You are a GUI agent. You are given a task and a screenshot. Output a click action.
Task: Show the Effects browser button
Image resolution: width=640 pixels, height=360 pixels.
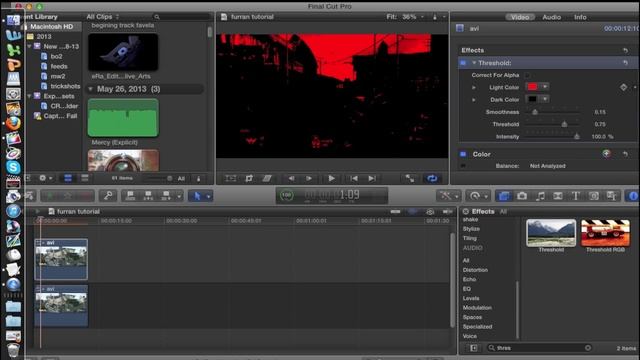click(x=504, y=196)
